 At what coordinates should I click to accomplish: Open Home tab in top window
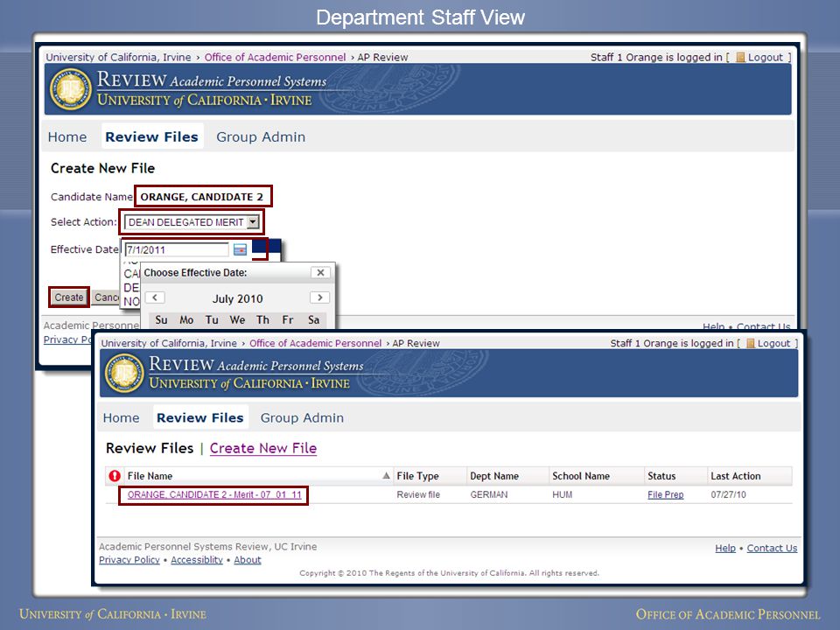click(67, 137)
